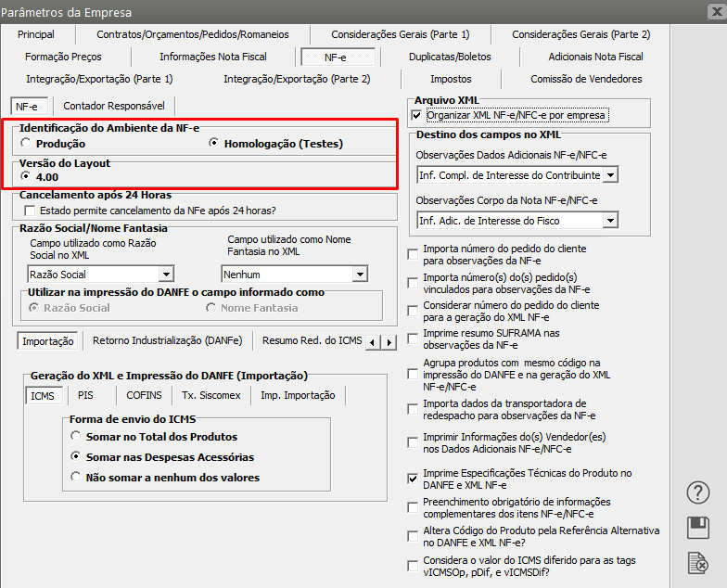The width and height of the screenshot is (727, 588).
Task: Enable cancelamento da NFe após 24 horas
Action: coord(30,211)
